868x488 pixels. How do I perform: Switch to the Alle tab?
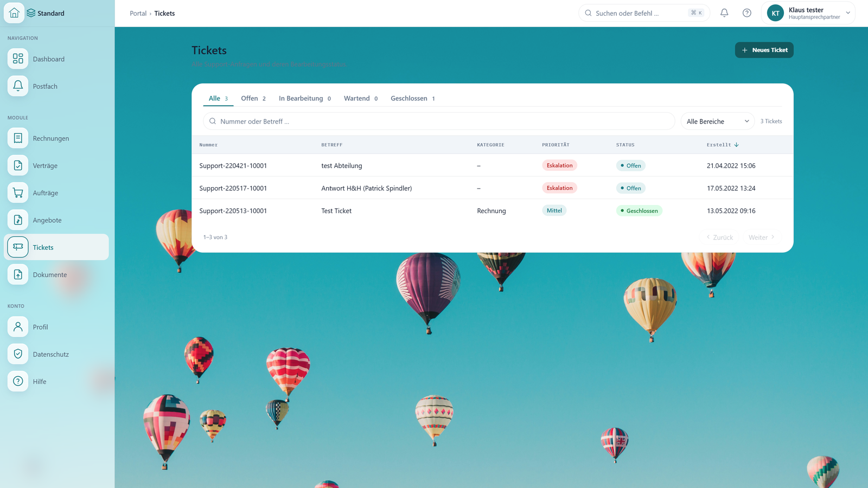coord(218,98)
